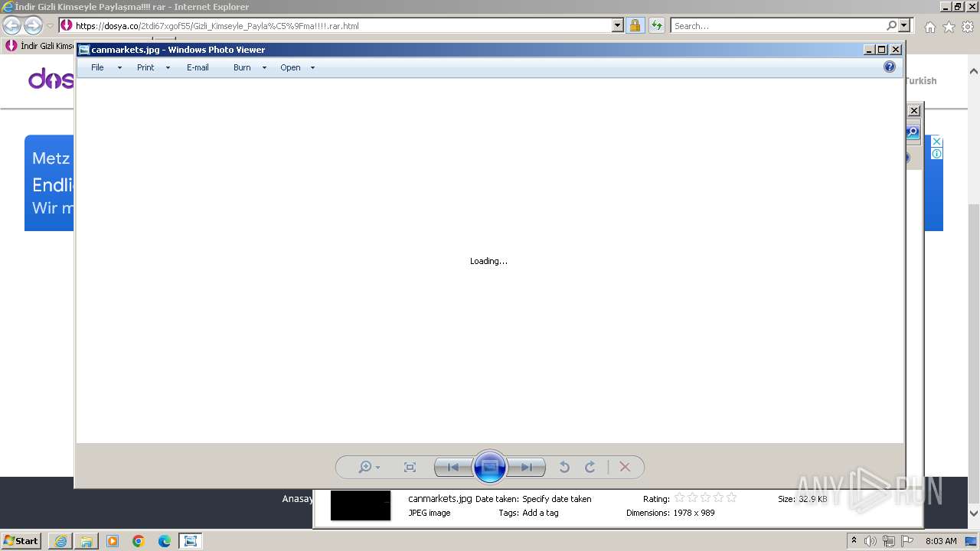Set rating to five stars
The height and width of the screenshot is (551, 980).
pos(731,497)
